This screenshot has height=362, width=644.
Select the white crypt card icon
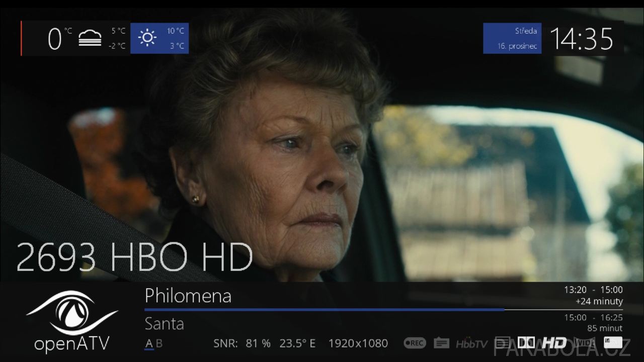pos(613,343)
